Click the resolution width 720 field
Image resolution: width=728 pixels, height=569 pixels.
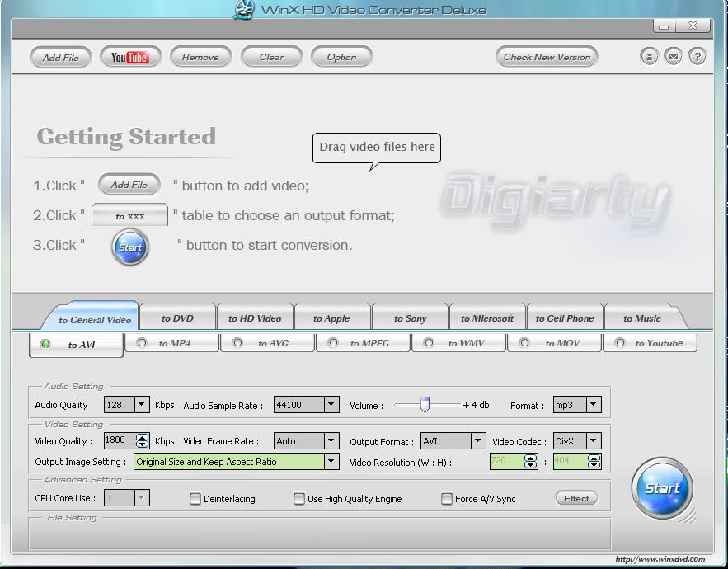coord(507,461)
